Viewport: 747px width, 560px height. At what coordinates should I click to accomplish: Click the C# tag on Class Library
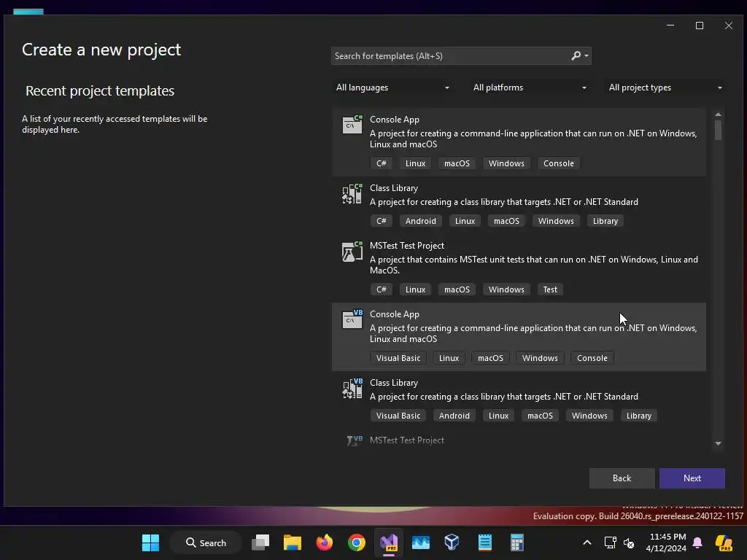tap(381, 221)
